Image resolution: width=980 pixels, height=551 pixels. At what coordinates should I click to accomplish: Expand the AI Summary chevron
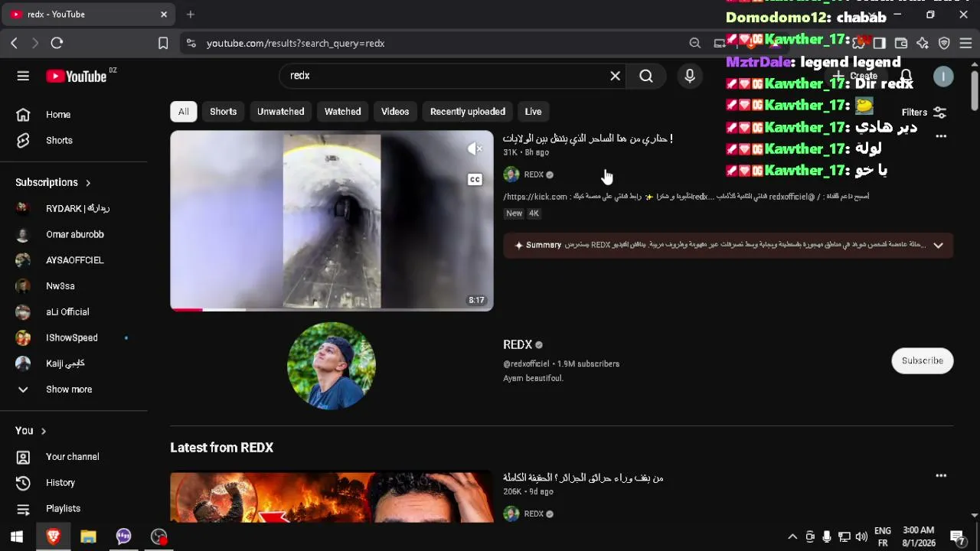[938, 246]
